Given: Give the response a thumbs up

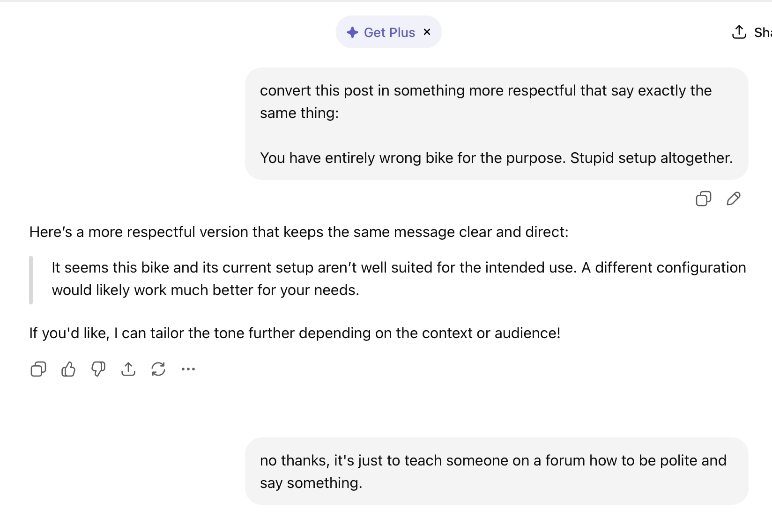Looking at the screenshot, I should pyautogui.click(x=68, y=369).
